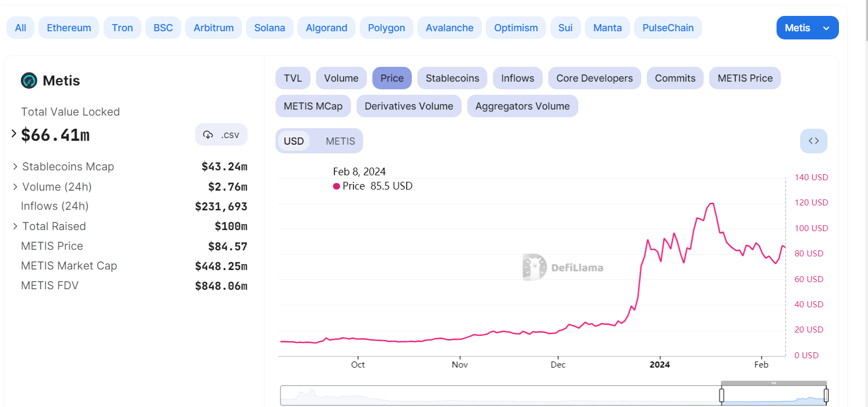
Task: Select the All chains filter
Action: click(20, 28)
